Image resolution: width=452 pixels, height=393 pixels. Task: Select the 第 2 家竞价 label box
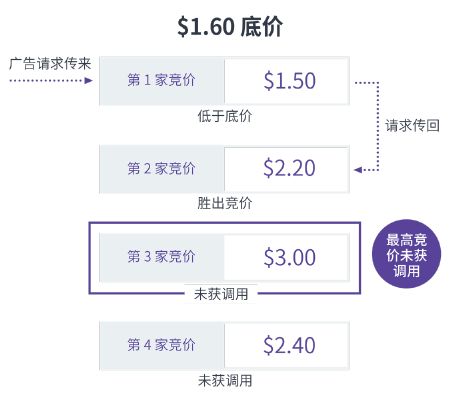pyautogui.click(x=162, y=169)
